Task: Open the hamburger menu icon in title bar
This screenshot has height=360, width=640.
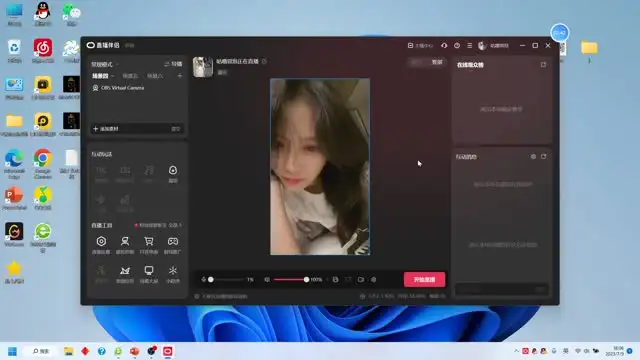Action: (x=469, y=46)
